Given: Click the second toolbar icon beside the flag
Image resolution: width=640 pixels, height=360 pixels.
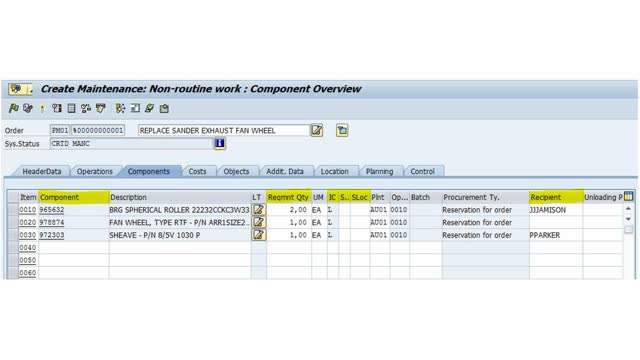Looking at the screenshot, I should tap(28, 108).
